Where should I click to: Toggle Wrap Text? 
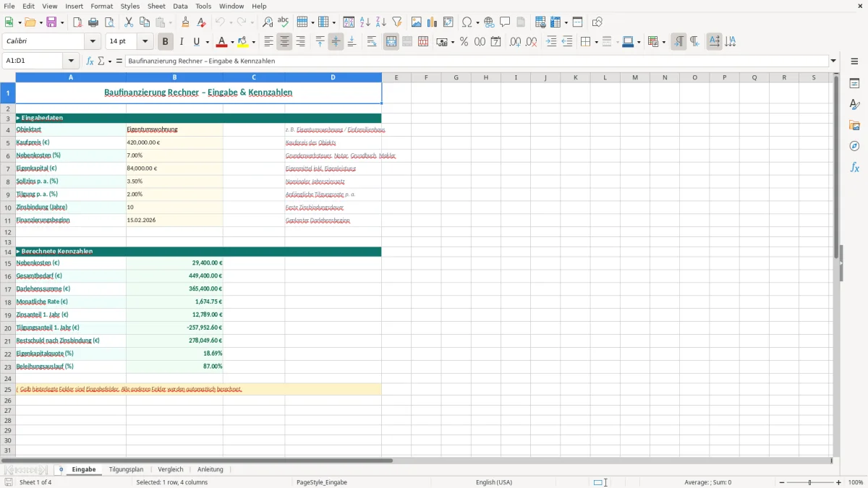[372, 42]
